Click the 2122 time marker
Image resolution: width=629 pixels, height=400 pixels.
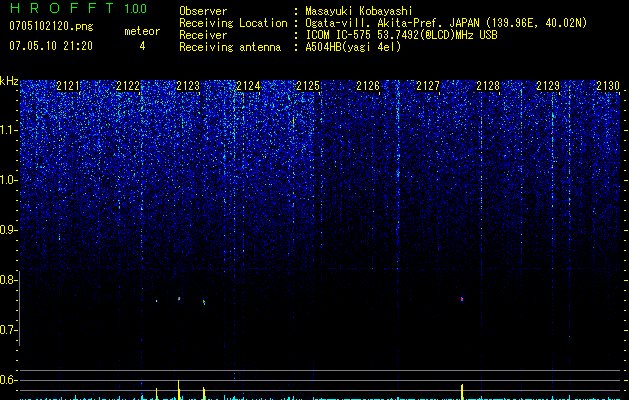tap(128, 86)
